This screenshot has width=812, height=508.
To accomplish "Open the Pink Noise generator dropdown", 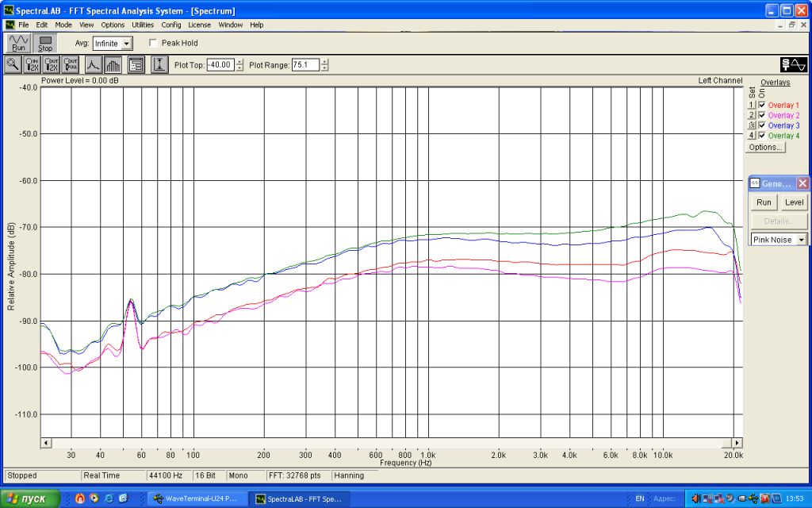I will pyautogui.click(x=802, y=240).
